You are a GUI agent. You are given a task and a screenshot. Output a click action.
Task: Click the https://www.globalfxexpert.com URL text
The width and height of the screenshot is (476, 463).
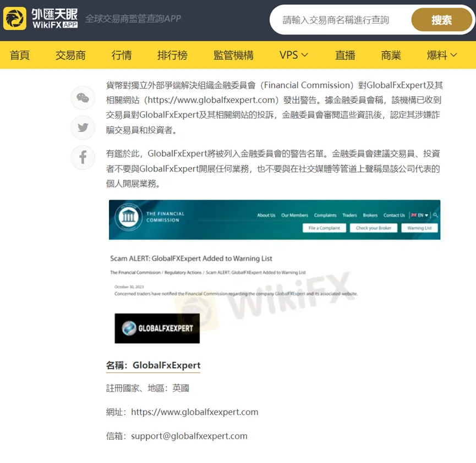tap(195, 412)
